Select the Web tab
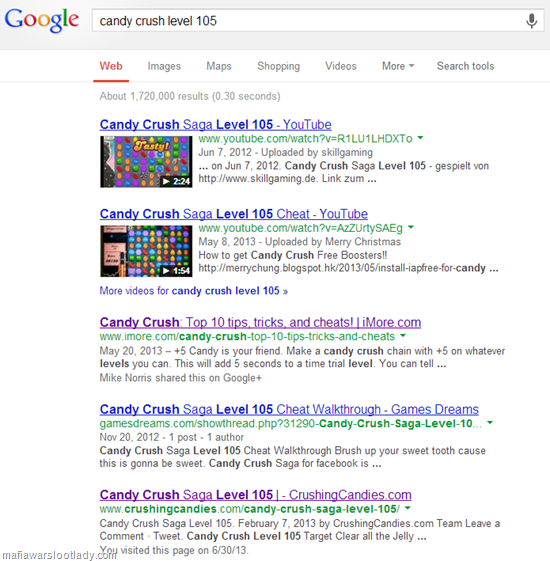The height and width of the screenshot is (561, 550). tap(111, 66)
